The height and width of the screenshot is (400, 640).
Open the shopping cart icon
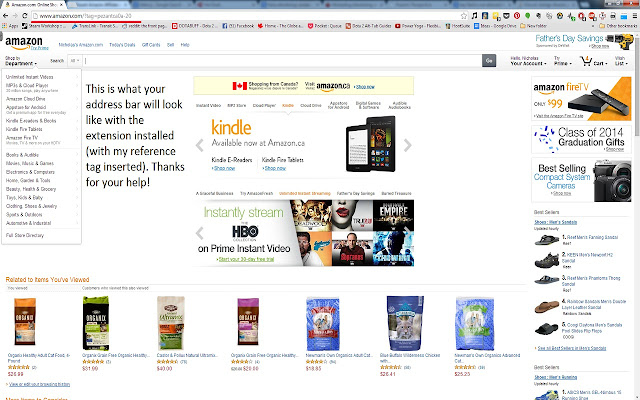tap(586, 61)
